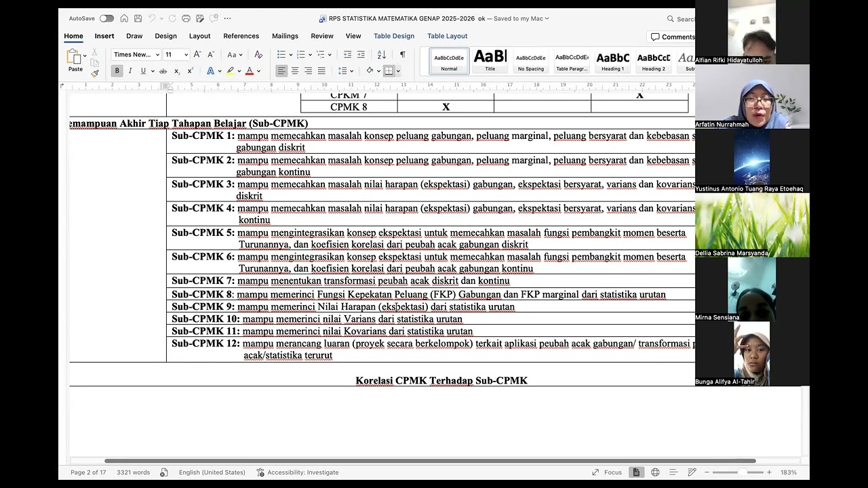Expand the Paste options arrow
Screen dimensions: 868x488
85,56
